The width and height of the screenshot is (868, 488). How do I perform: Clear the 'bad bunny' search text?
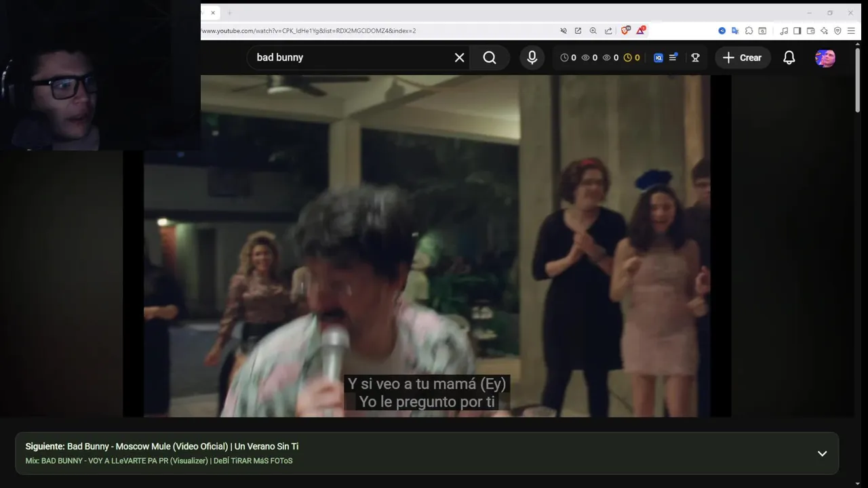pyautogui.click(x=459, y=58)
